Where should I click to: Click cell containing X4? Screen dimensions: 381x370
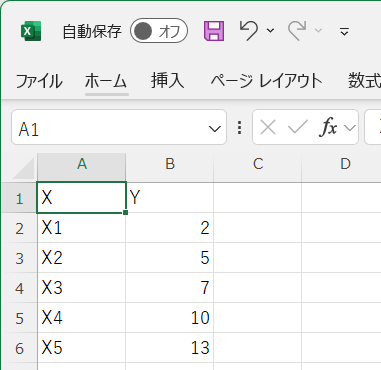tap(81, 318)
